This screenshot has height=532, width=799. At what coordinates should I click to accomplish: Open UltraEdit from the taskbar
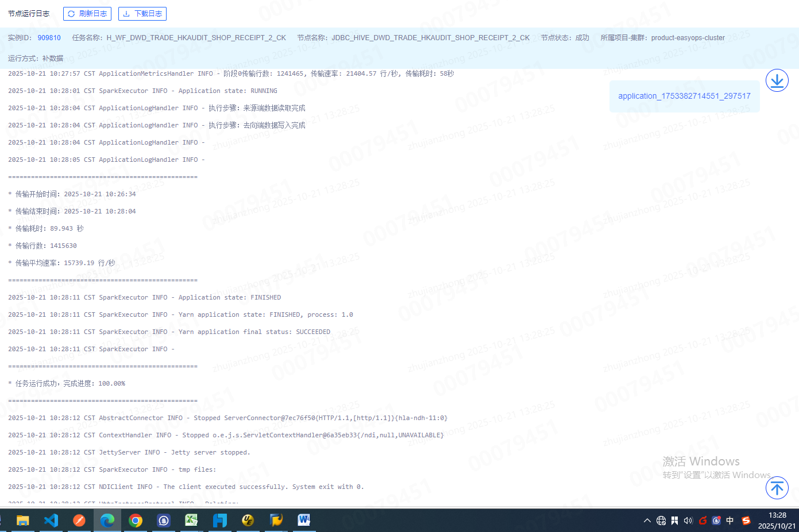click(248, 521)
